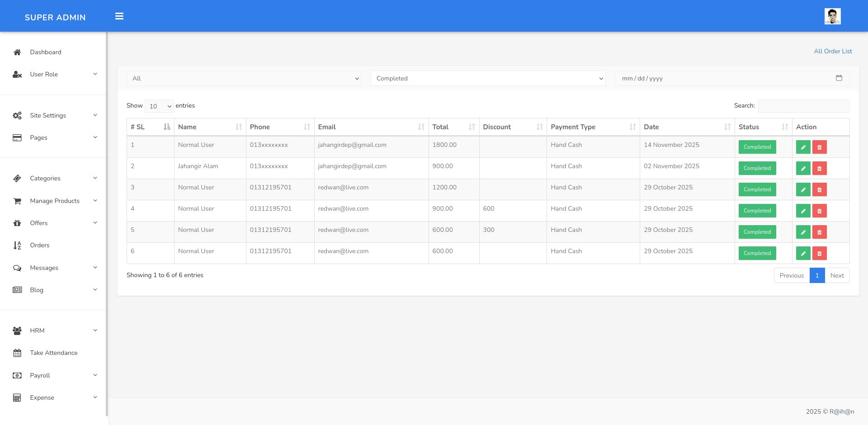Image resolution: width=868 pixels, height=425 pixels.
Task: Click the Dashboard home icon in sidebar
Action: tap(17, 52)
